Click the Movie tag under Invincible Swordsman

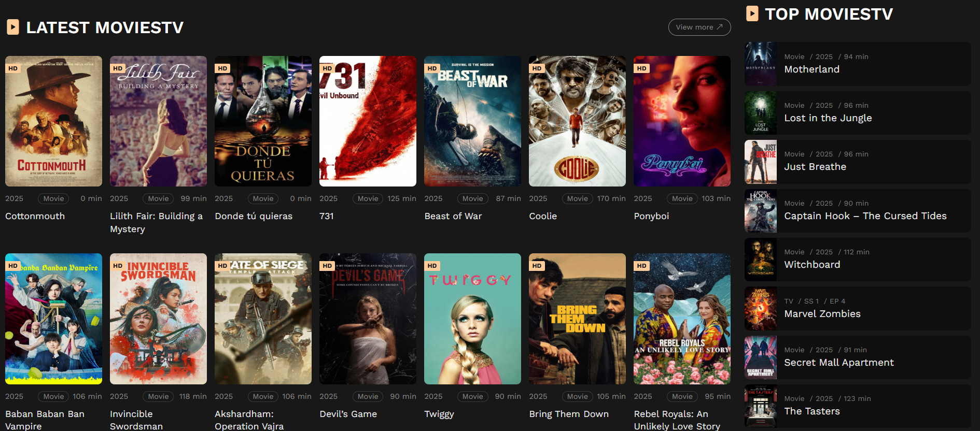tap(158, 396)
